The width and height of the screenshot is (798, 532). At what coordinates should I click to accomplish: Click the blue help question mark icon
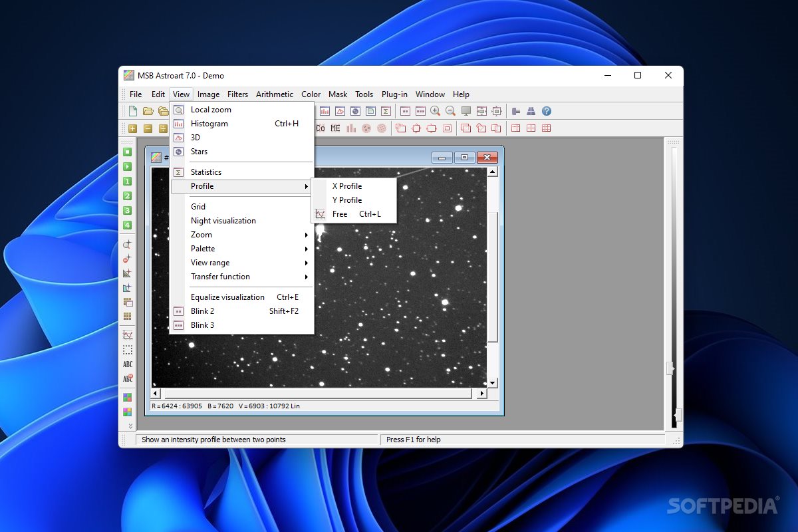tap(547, 111)
